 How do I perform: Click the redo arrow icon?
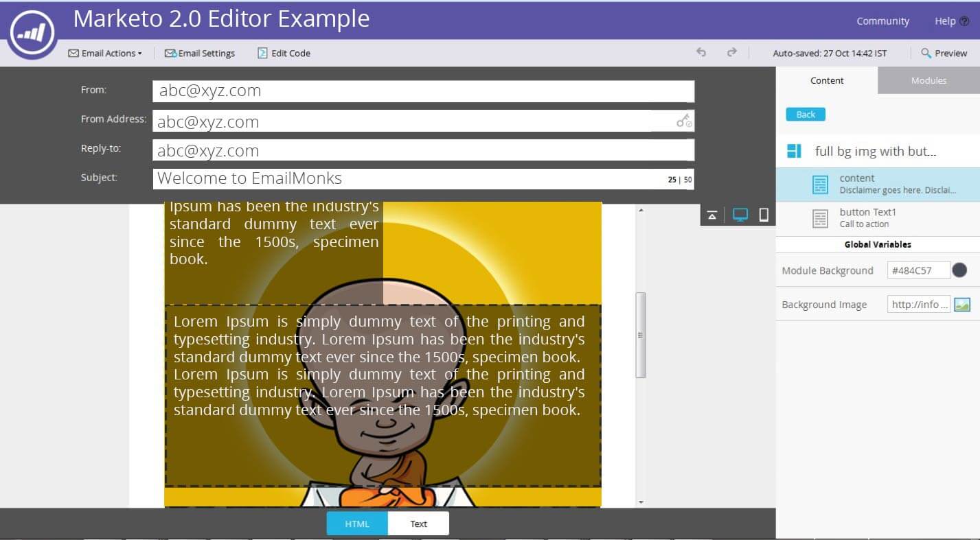[x=732, y=52]
